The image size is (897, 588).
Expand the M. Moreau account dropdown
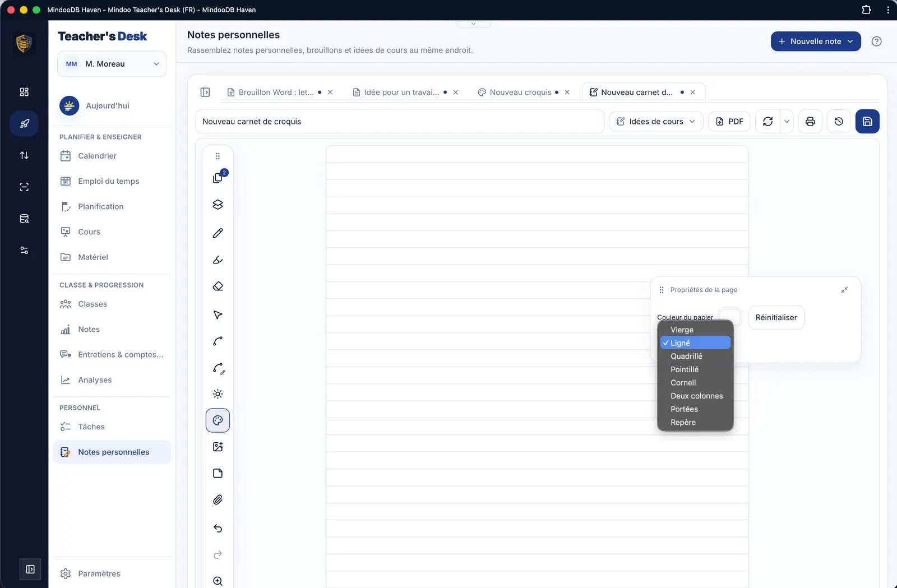coord(112,64)
